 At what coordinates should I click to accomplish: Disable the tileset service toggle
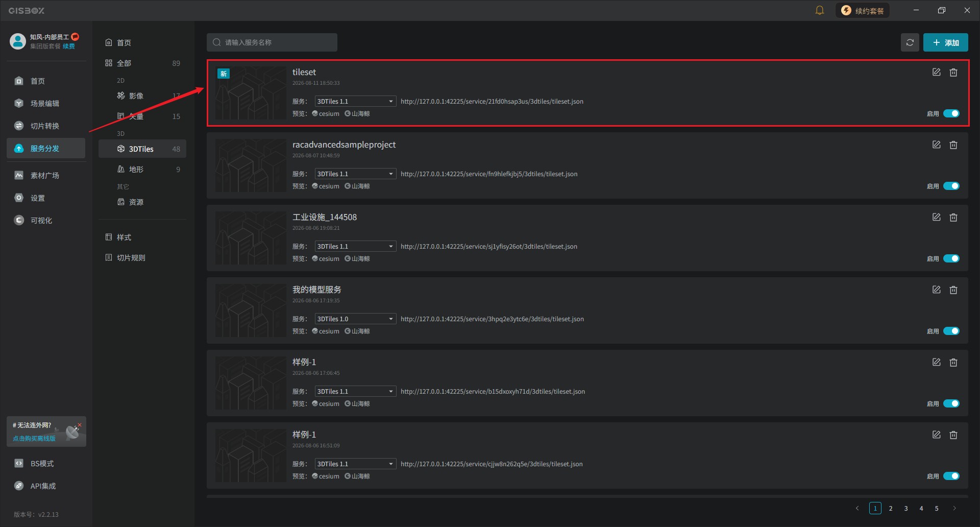tap(951, 113)
